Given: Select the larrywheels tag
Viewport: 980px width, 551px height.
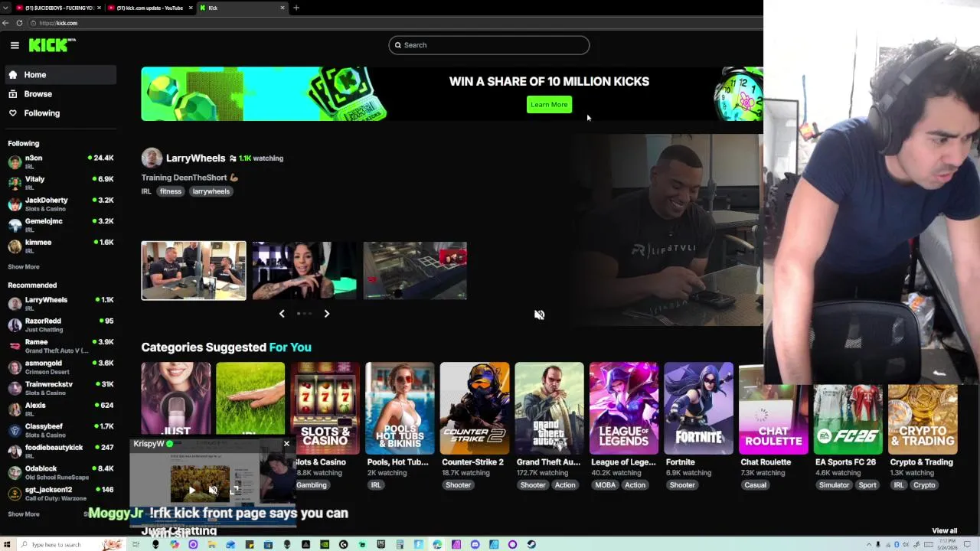Looking at the screenshot, I should click(x=211, y=191).
